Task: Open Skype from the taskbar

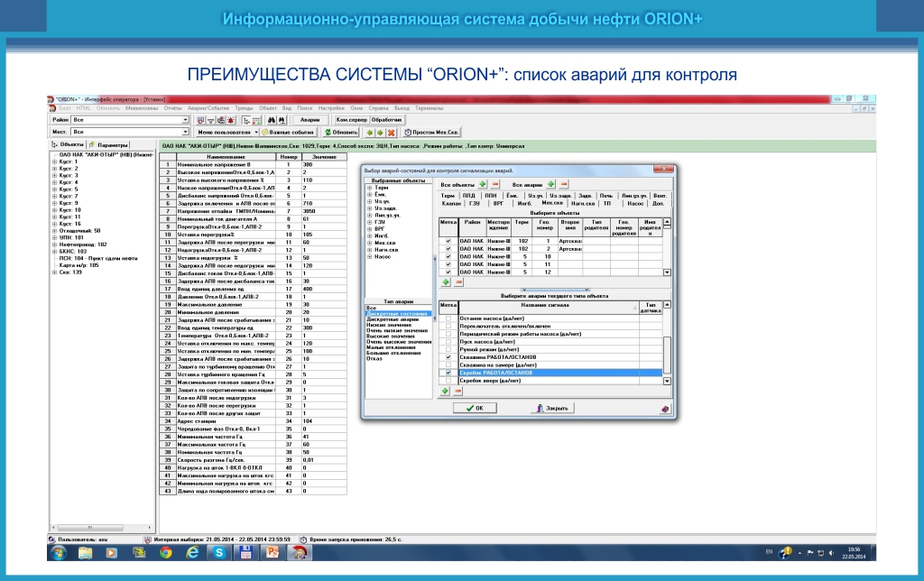Action: [219, 553]
